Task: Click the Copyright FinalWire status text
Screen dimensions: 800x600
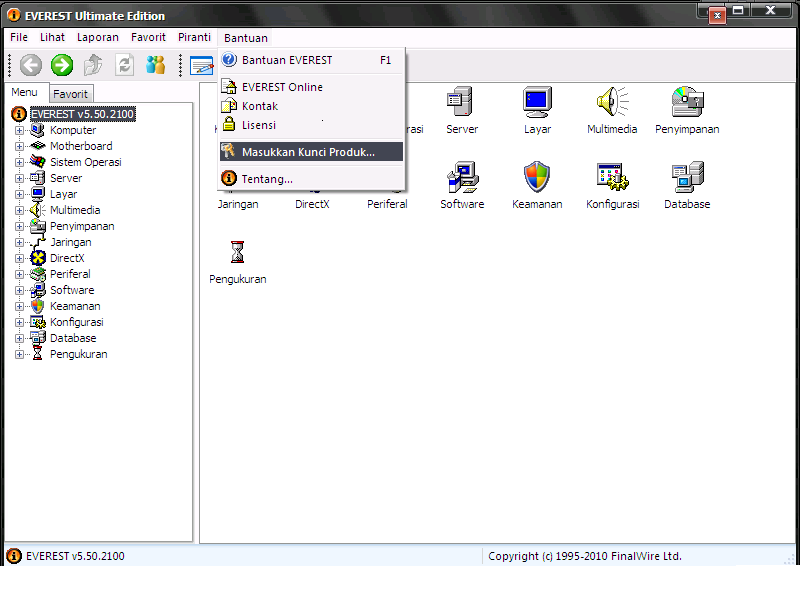Action: point(585,556)
